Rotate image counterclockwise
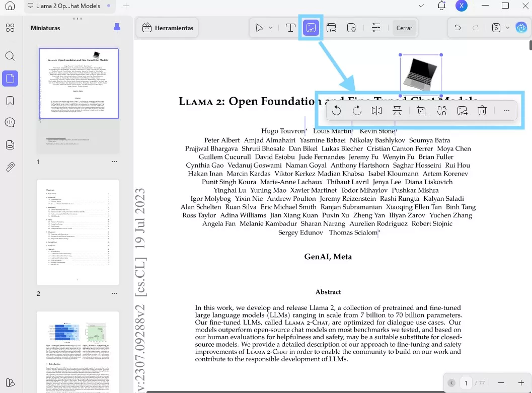 (x=336, y=111)
